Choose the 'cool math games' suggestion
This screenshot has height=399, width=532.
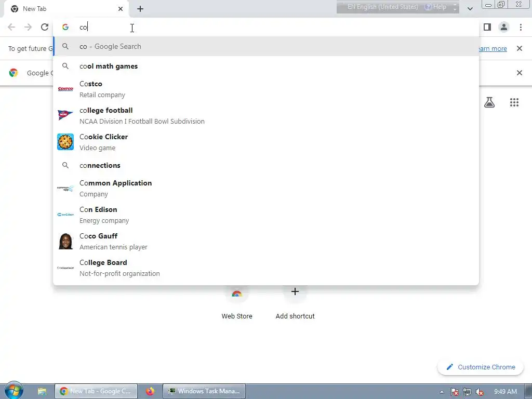266,66
